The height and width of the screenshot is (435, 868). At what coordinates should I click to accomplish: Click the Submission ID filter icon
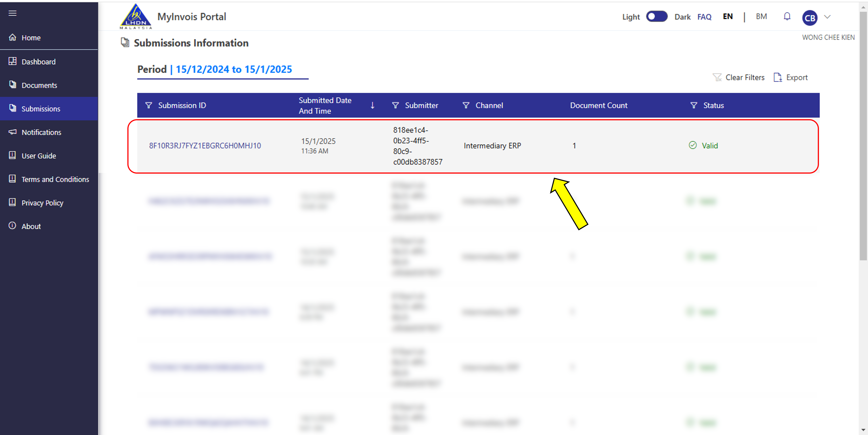(x=148, y=105)
